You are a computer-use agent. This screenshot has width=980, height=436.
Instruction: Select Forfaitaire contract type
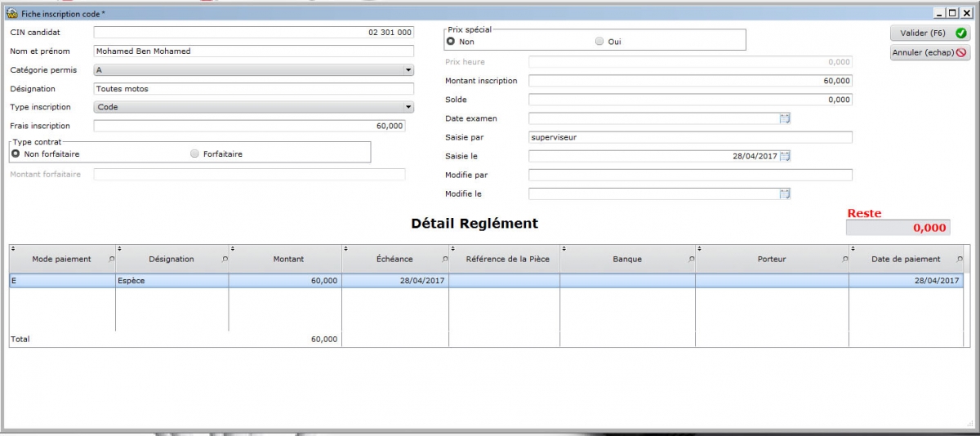(x=194, y=153)
